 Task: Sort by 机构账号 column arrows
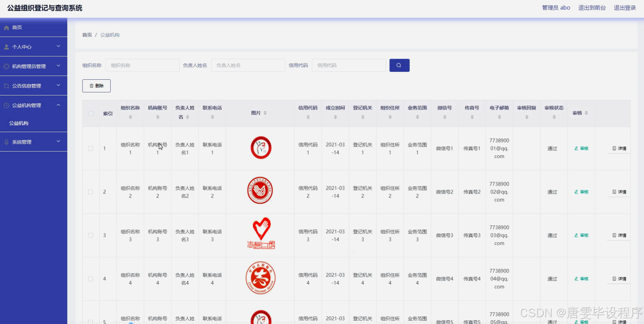(158, 117)
